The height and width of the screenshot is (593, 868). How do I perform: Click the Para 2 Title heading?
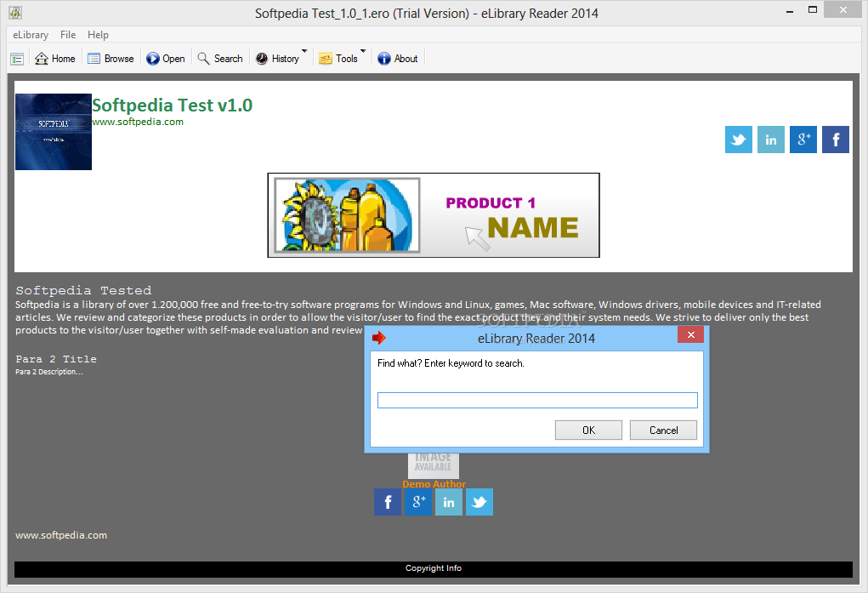[x=56, y=359]
